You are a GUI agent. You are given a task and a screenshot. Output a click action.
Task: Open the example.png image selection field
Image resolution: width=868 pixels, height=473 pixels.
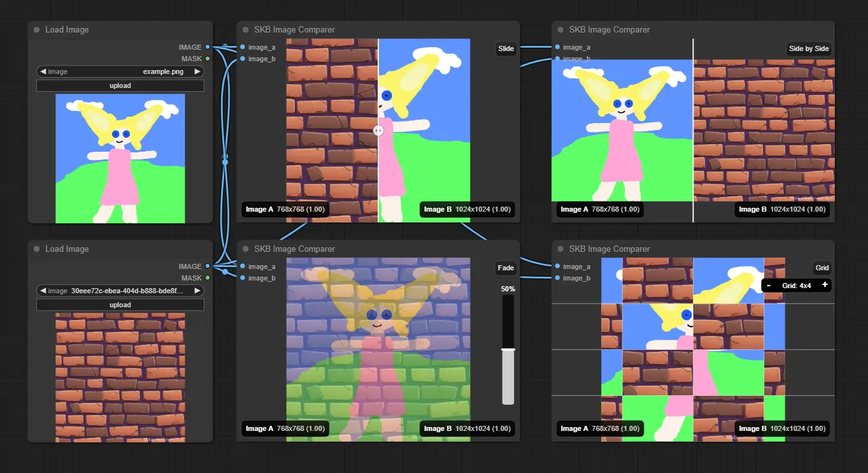click(120, 72)
